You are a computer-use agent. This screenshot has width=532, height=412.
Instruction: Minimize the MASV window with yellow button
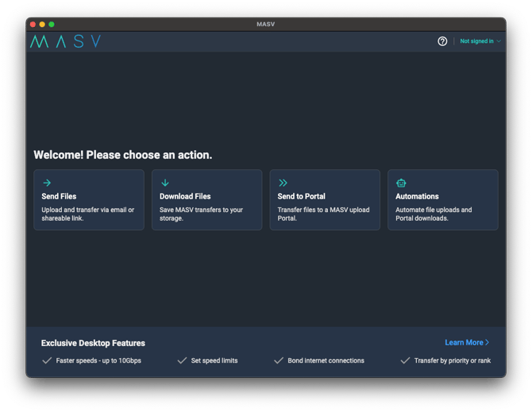(42, 25)
